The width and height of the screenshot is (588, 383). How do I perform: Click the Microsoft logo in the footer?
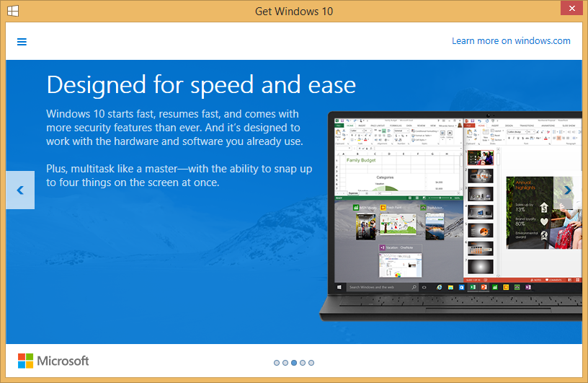(x=53, y=361)
